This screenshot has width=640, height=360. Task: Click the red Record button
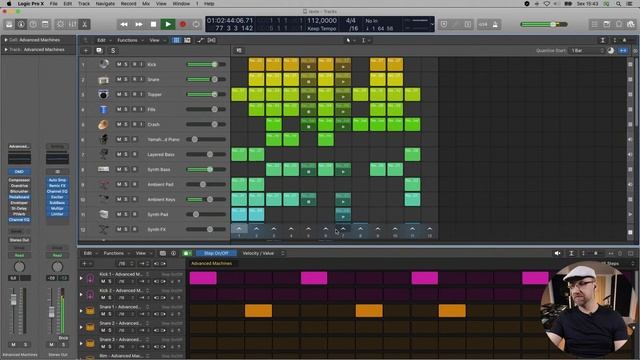(x=183, y=24)
